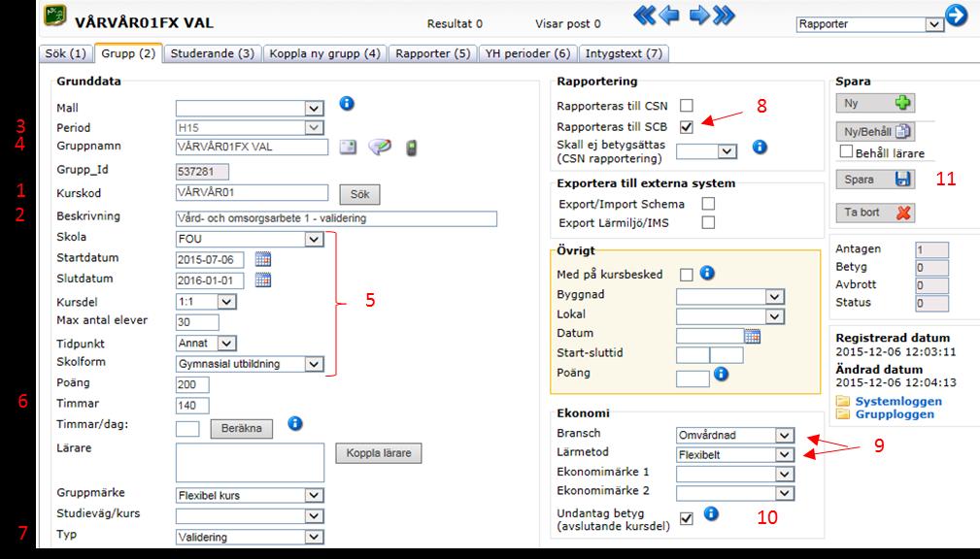Image resolution: width=980 pixels, height=559 pixels.
Task: Open the Grupploggen link
Action: click(x=895, y=414)
